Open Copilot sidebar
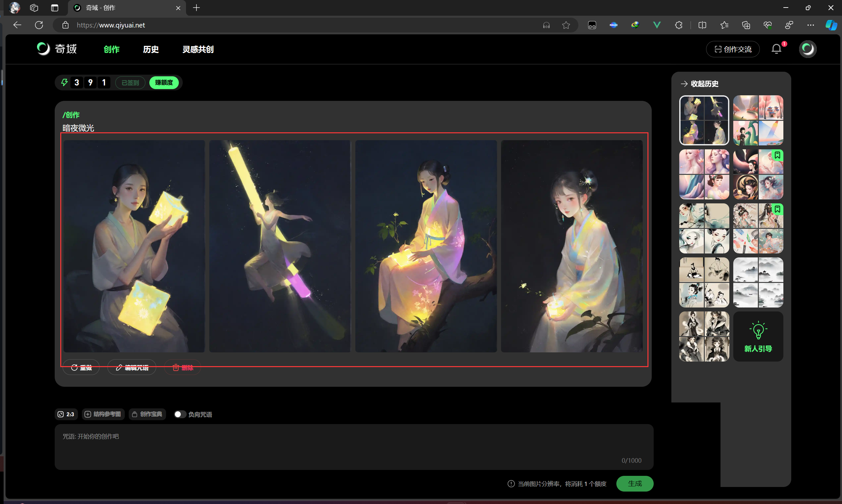Viewport: 842px width, 504px height. [x=831, y=25]
